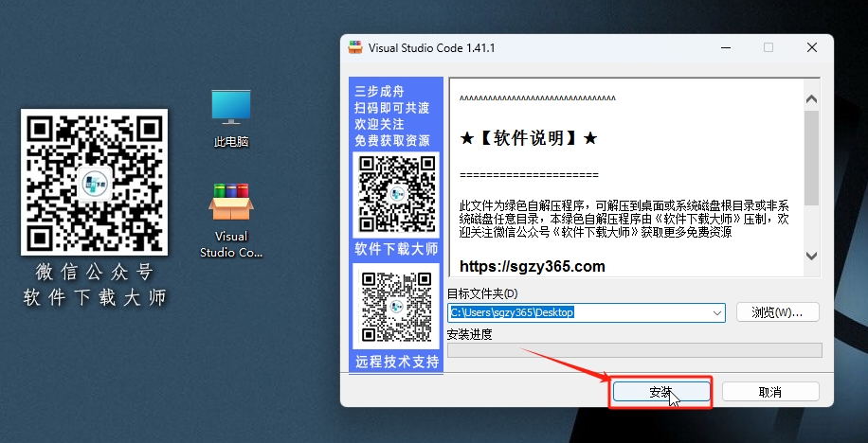Screen dimensions: 868x443
Task: Close the Visual Studio Code 1.41.1 installer window
Action: [811, 47]
